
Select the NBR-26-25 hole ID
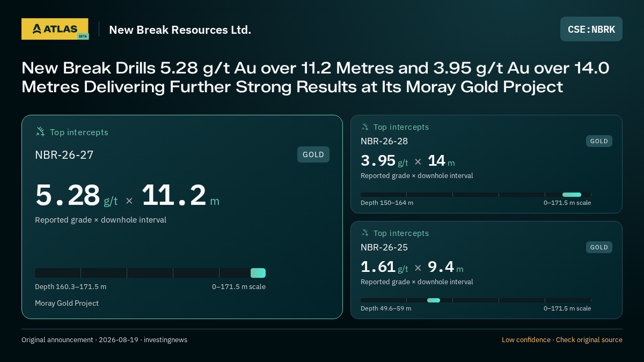point(384,247)
